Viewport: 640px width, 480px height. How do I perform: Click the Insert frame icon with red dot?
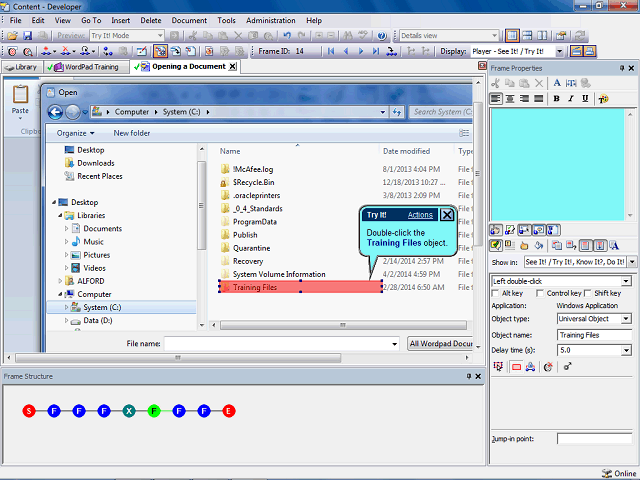click(46, 51)
